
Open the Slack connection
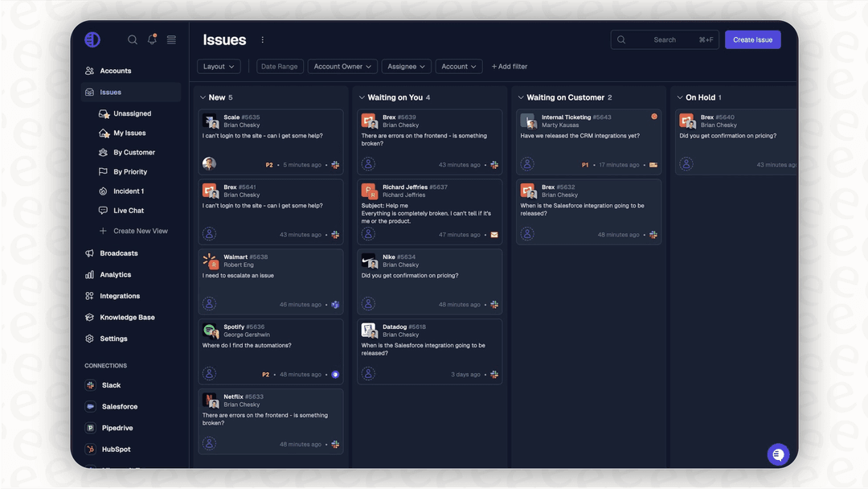(x=90, y=384)
